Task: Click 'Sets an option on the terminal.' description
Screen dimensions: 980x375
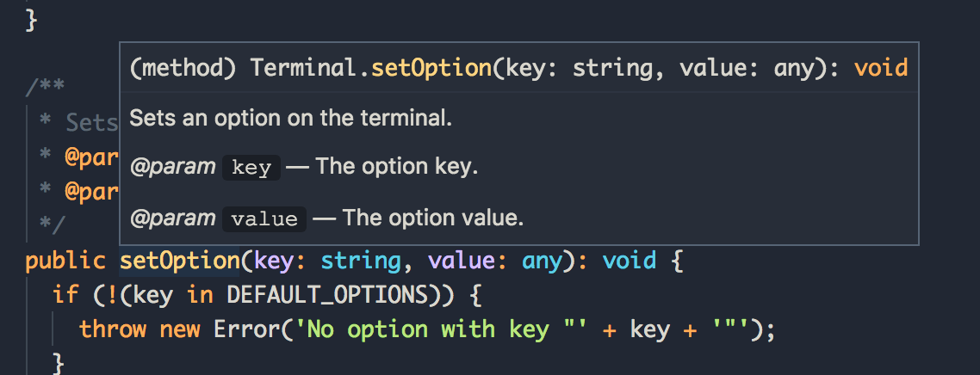Action: (x=290, y=119)
